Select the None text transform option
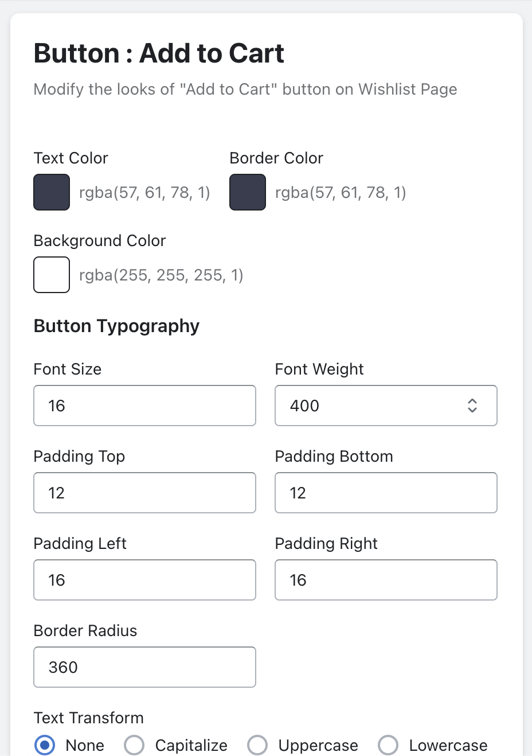The height and width of the screenshot is (756, 532). click(x=45, y=745)
